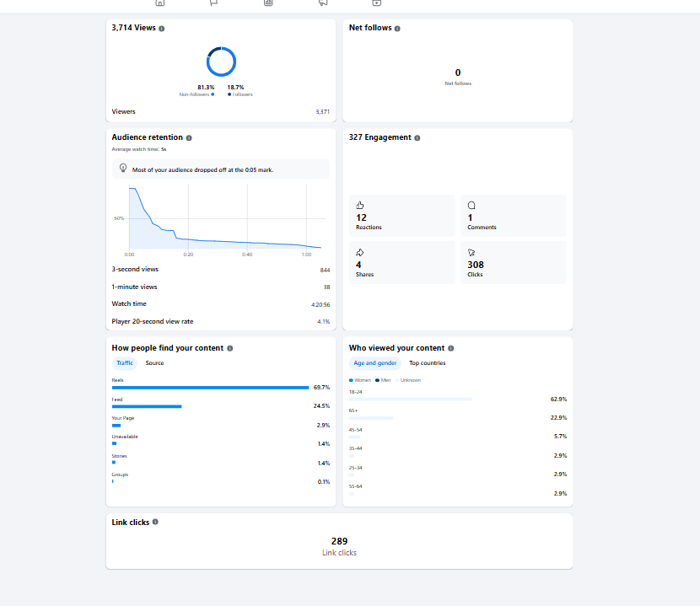Click the "81.3%" non-followers value

click(206, 88)
